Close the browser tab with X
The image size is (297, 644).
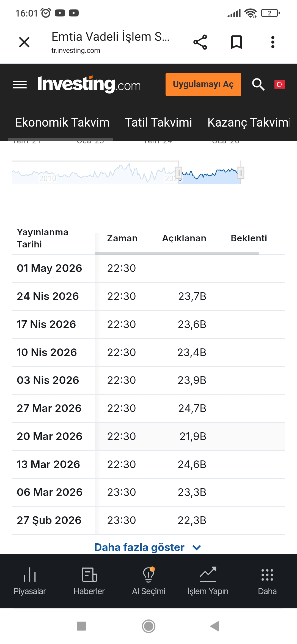tap(24, 42)
